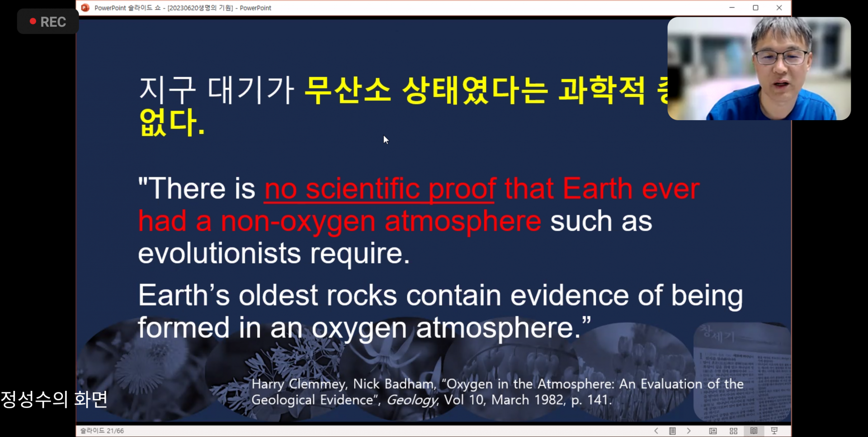This screenshot has height=437, width=868.
Task: Click the REC recording indicator
Action: 48,22
